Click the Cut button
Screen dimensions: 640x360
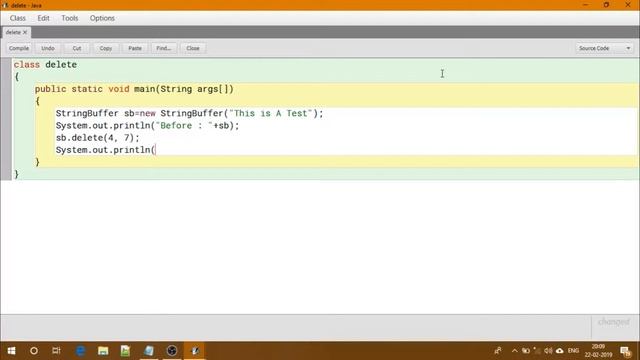(x=77, y=48)
